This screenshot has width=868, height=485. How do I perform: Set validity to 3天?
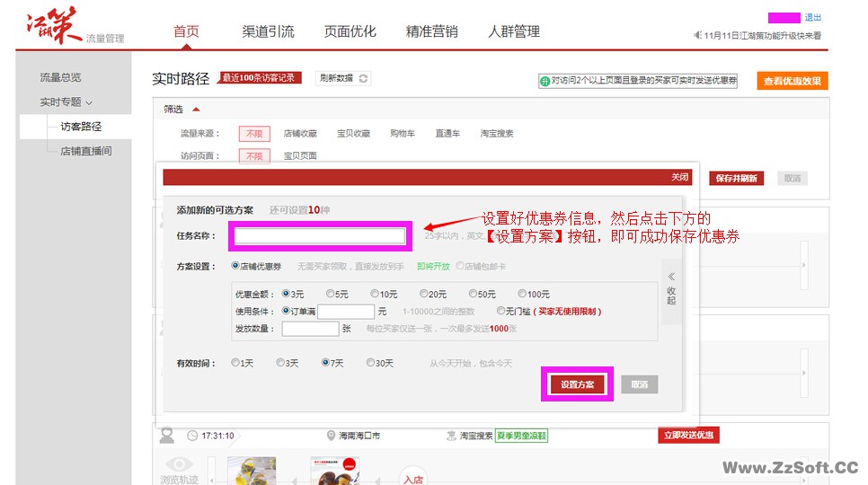point(280,363)
